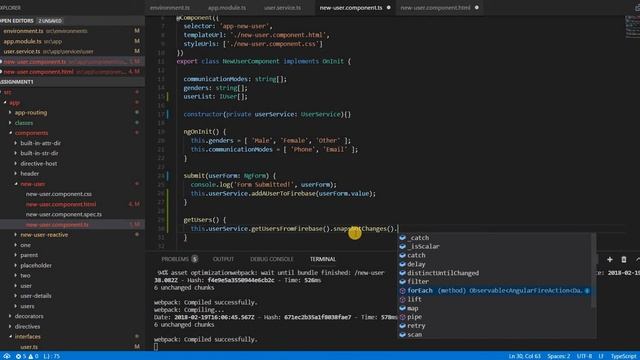This screenshot has height=360, width=640.
Task: Open new-user.component.css in explorer tree
Action: [x=58, y=194]
